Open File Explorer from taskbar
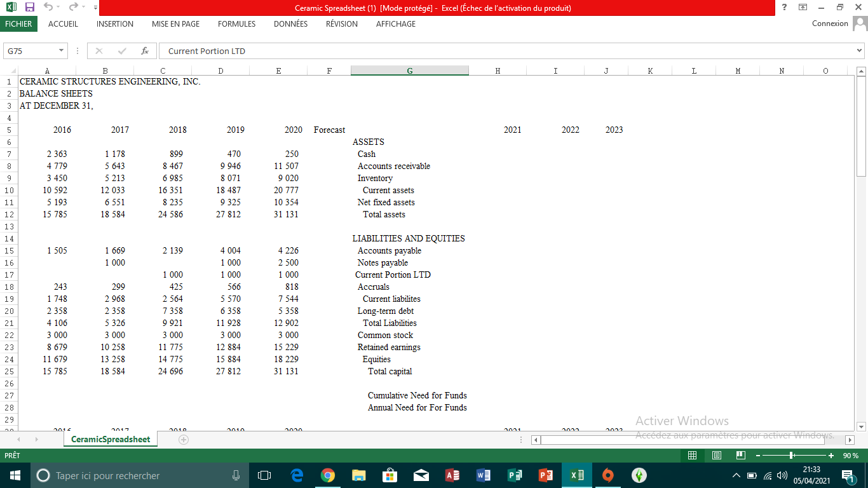Screen dimensions: 868x488 pos(359,475)
